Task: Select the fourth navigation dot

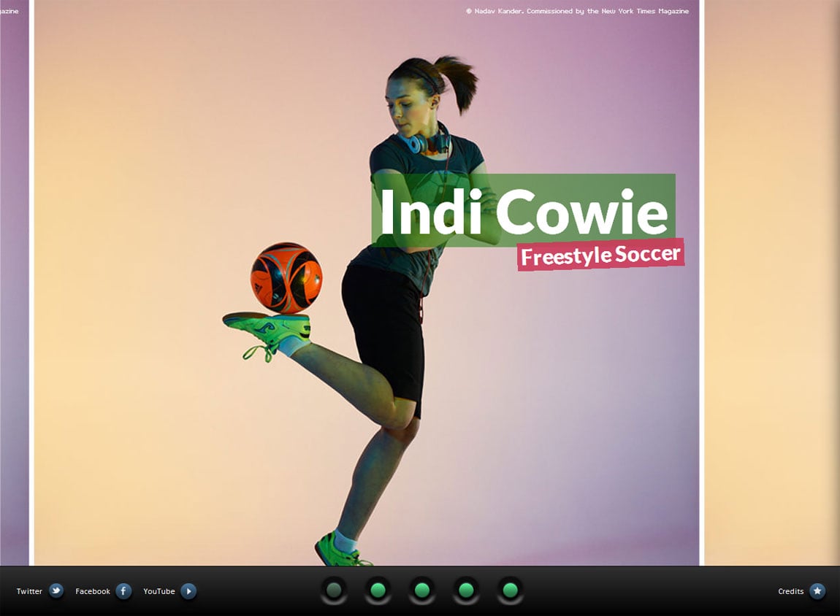Action: 464,589
